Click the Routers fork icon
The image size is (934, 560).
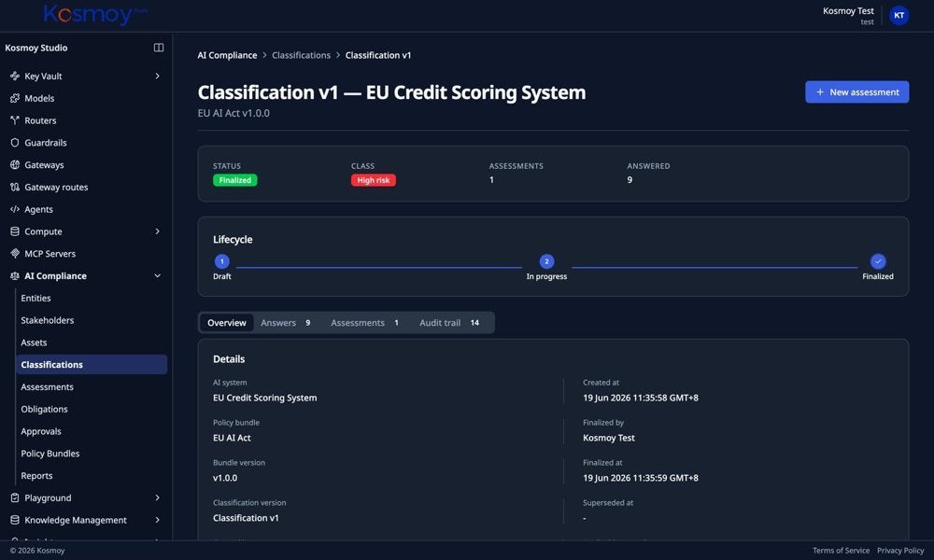click(15, 120)
